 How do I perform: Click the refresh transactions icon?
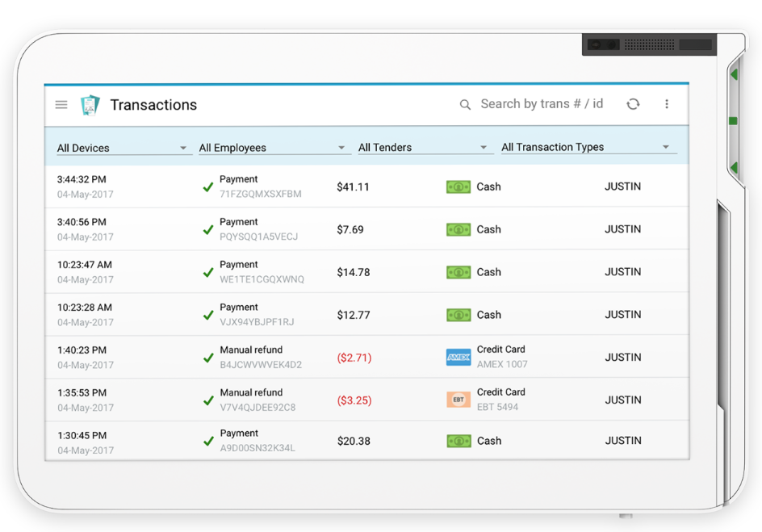(633, 104)
